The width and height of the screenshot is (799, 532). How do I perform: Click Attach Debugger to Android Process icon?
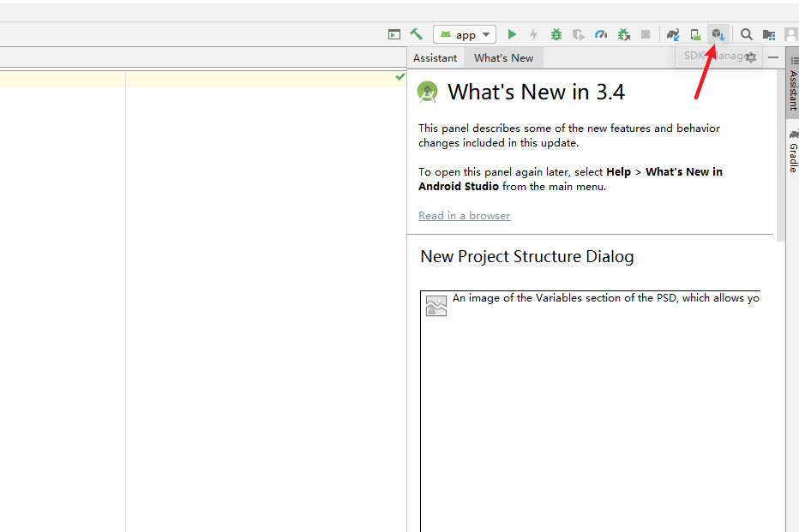click(x=624, y=34)
